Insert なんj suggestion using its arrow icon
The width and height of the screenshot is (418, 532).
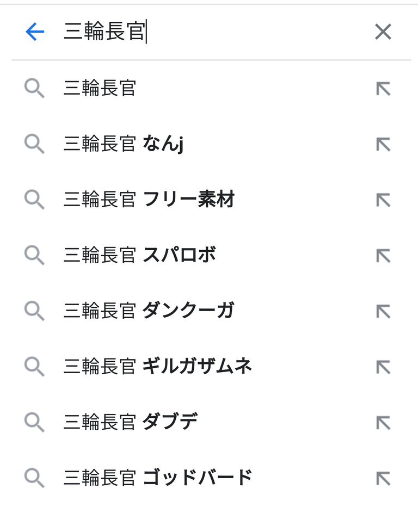pos(383,144)
